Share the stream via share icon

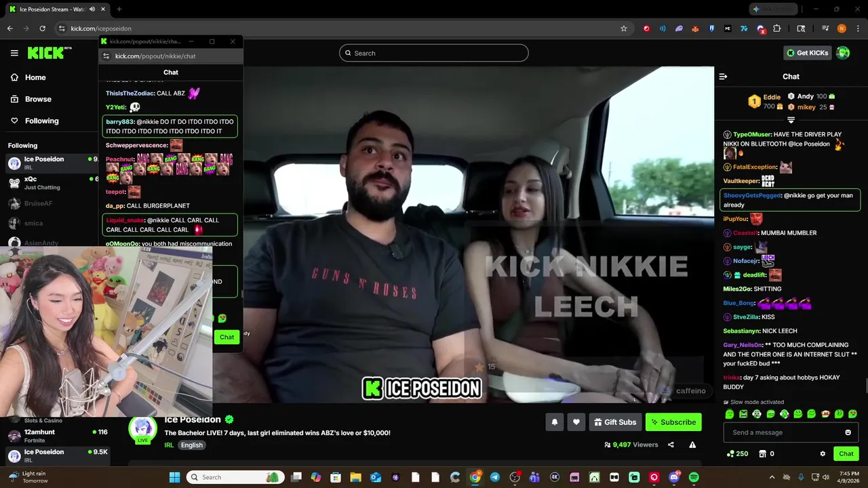coord(671,445)
